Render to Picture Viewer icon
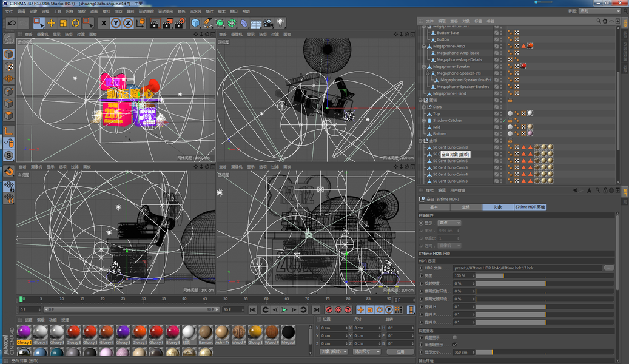 [167, 23]
